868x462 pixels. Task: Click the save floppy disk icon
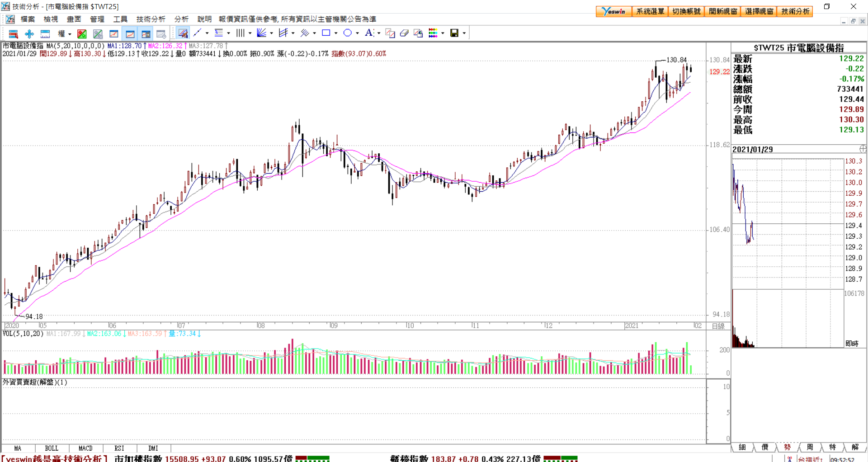pyautogui.click(x=454, y=33)
